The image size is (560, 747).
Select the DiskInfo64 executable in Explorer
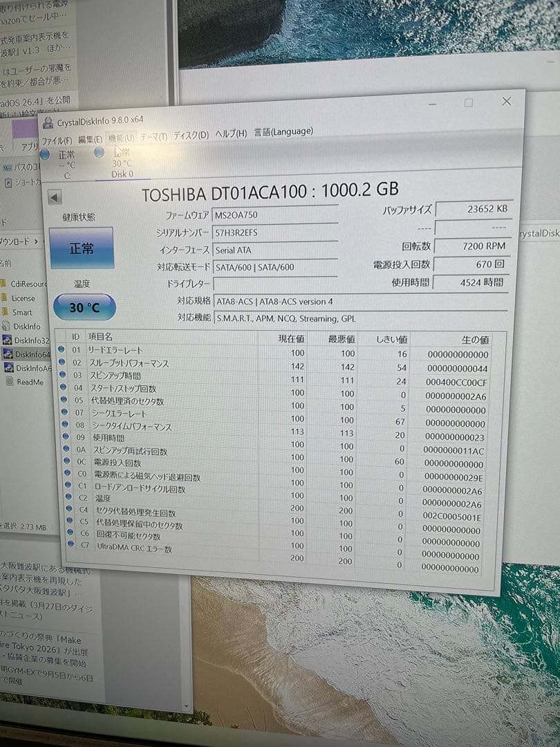27,354
